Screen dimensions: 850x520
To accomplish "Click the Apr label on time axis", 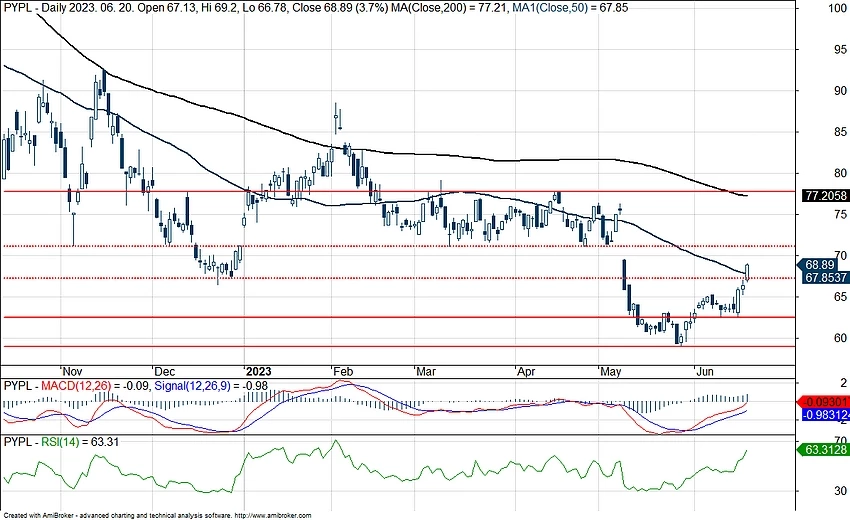I will click(525, 371).
